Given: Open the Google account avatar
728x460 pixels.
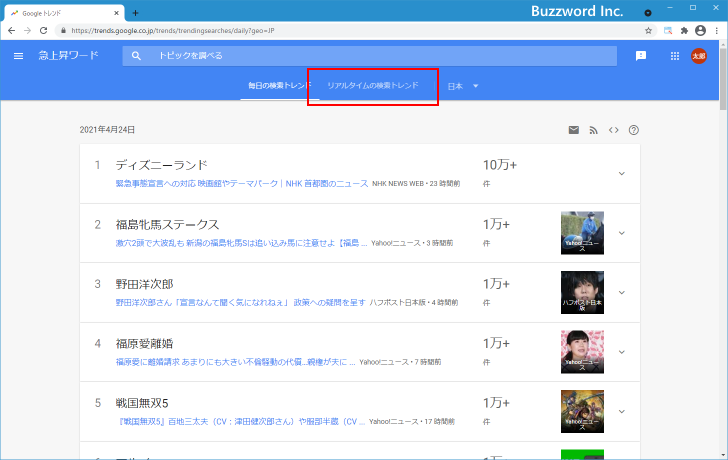Looking at the screenshot, I should click(699, 56).
